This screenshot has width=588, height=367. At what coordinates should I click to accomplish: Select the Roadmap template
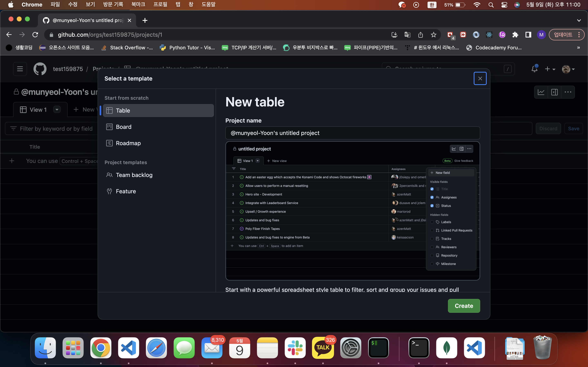click(128, 143)
